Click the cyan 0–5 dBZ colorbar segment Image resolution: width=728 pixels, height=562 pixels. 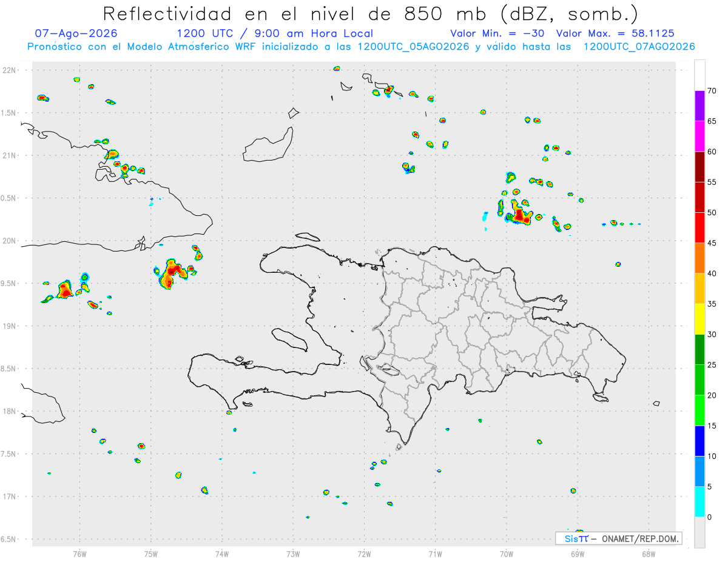(699, 502)
